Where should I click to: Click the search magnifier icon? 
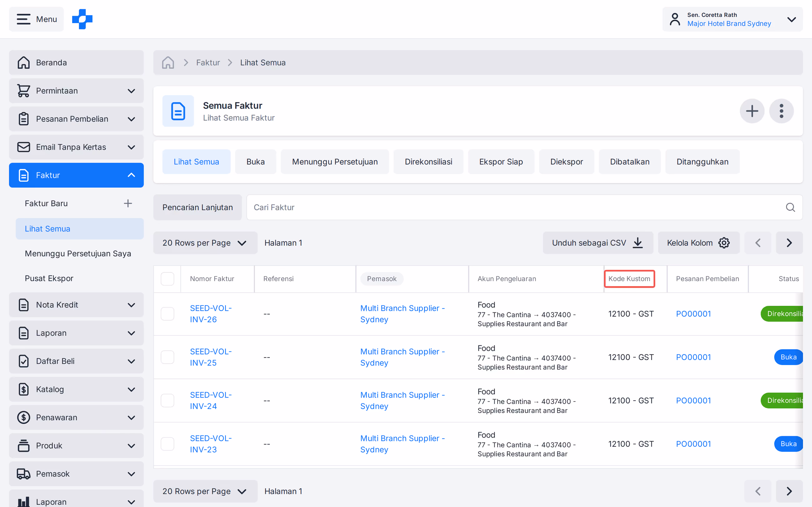click(x=790, y=207)
